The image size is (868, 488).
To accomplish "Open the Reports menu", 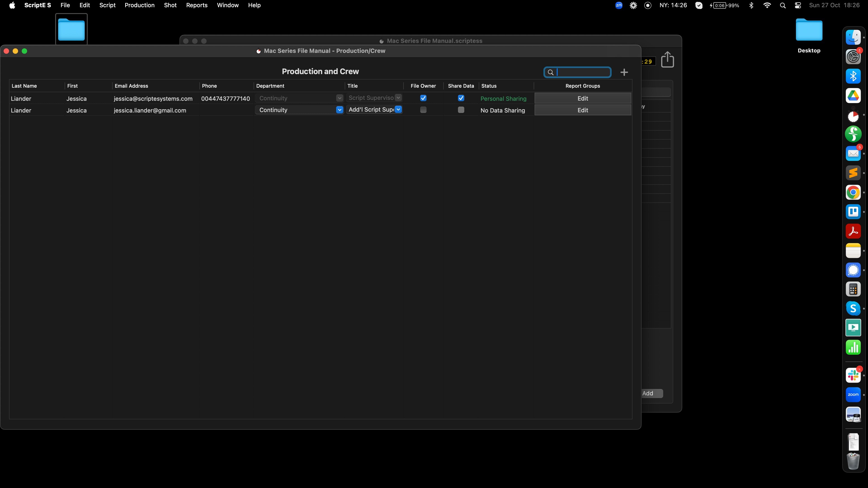I will pyautogui.click(x=196, y=5).
